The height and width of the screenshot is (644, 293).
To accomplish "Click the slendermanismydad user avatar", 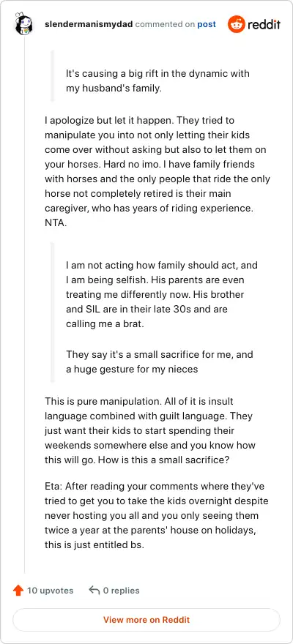I will pos(24,24).
